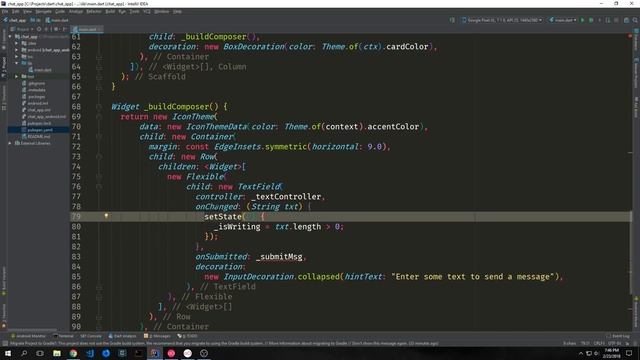
Task: Start debugging with the green bug icon
Action: (591, 20)
